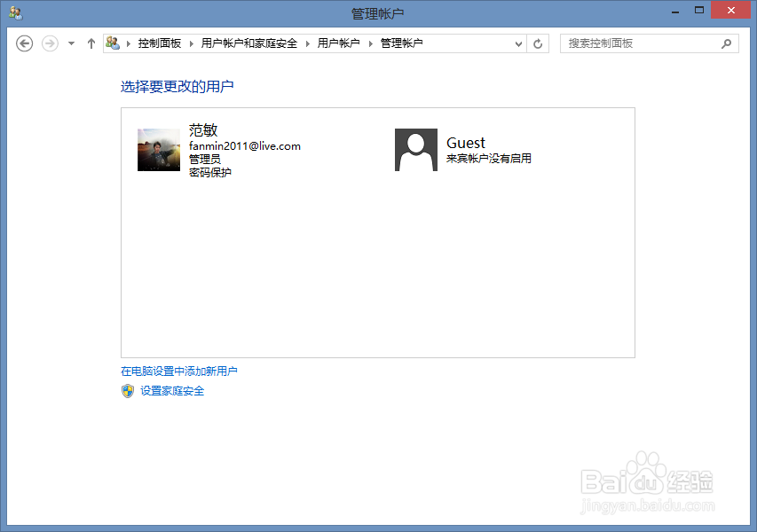Open 控制面板 breadcrumb
757x532 pixels.
160,43
